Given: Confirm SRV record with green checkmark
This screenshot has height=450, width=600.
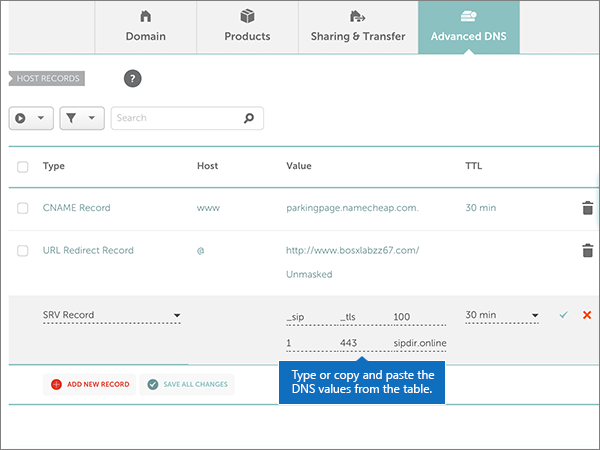Looking at the screenshot, I should [x=564, y=315].
